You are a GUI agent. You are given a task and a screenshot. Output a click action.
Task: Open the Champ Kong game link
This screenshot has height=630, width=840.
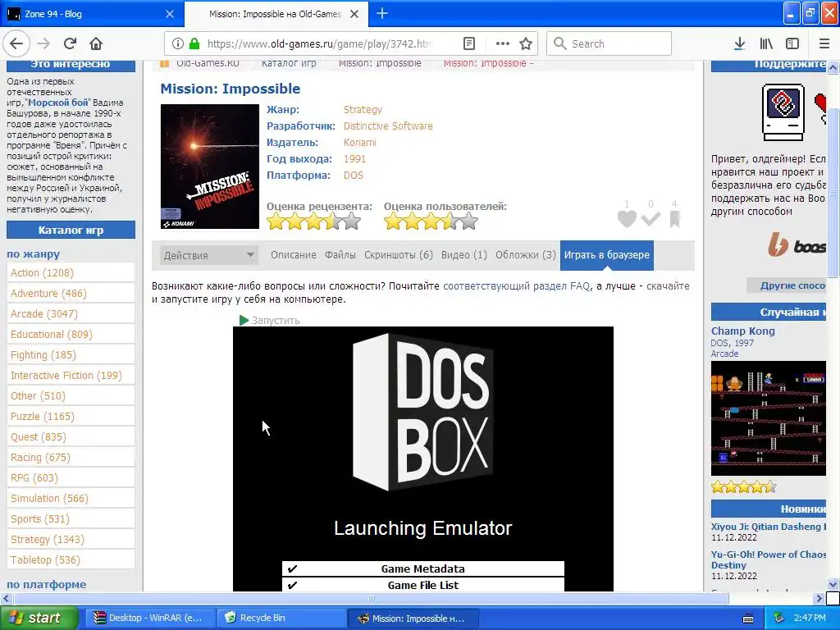tap(742, 331)
